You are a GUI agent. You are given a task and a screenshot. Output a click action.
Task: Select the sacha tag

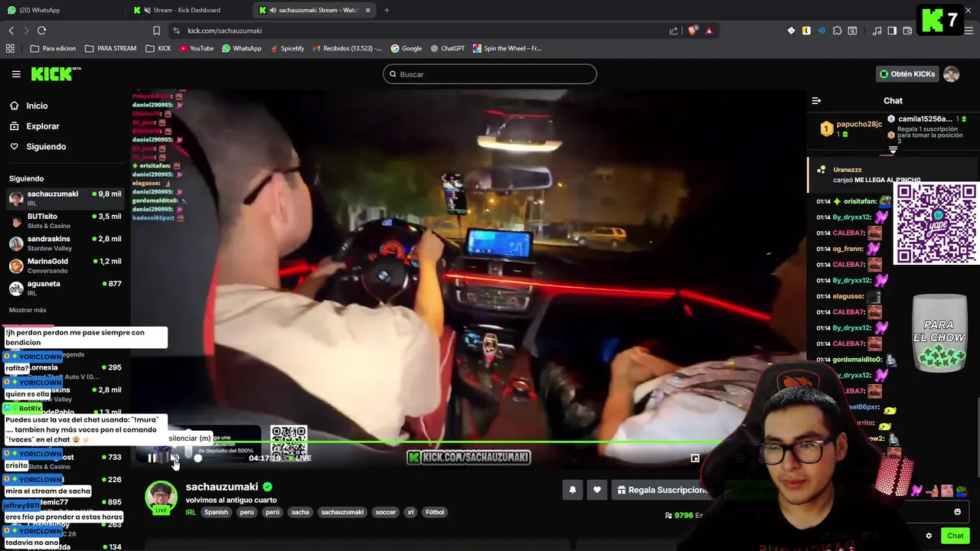300,512
